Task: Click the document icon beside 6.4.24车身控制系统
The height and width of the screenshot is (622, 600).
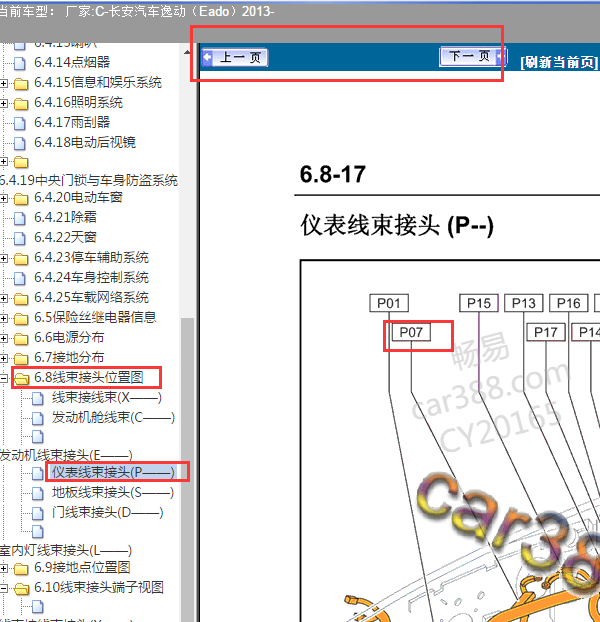Action: [x=20, y=278]
